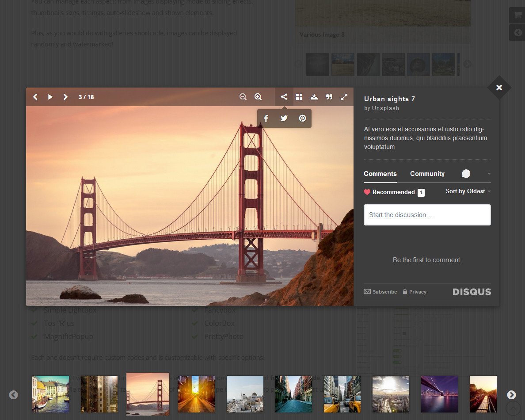
Task: Open the Privacy link
Action: [x=415, y=292]
